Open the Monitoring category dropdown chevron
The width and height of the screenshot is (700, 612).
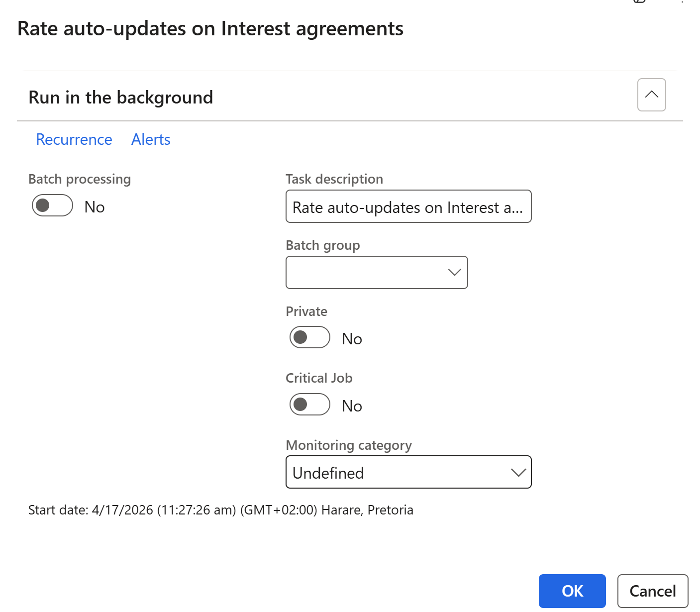pyautogui.click(x=518, y=472)
